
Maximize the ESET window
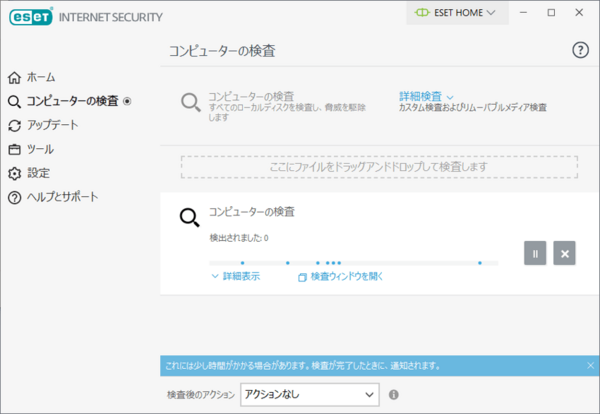[x=551, y=13]
